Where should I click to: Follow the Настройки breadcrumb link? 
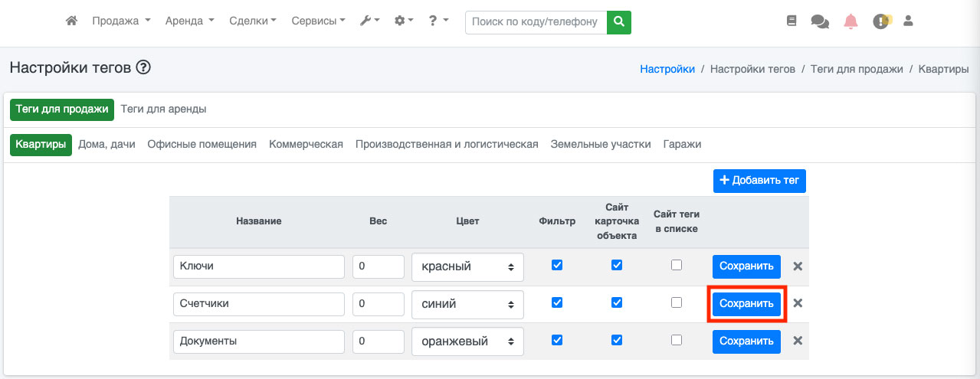pyautogui.click(x=667, y=69)
